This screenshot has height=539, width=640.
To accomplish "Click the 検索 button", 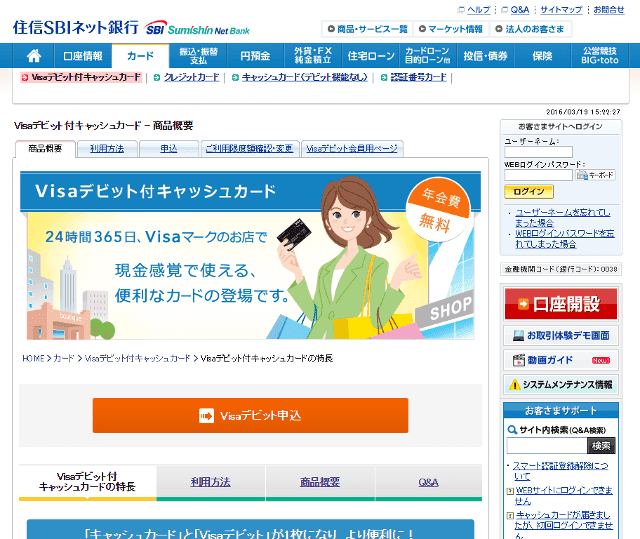I will 601,446.
